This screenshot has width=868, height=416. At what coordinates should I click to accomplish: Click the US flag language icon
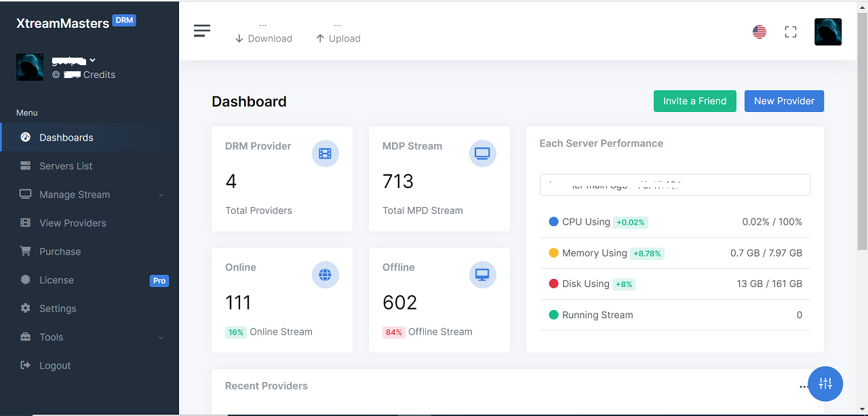(x=759, y=32)
